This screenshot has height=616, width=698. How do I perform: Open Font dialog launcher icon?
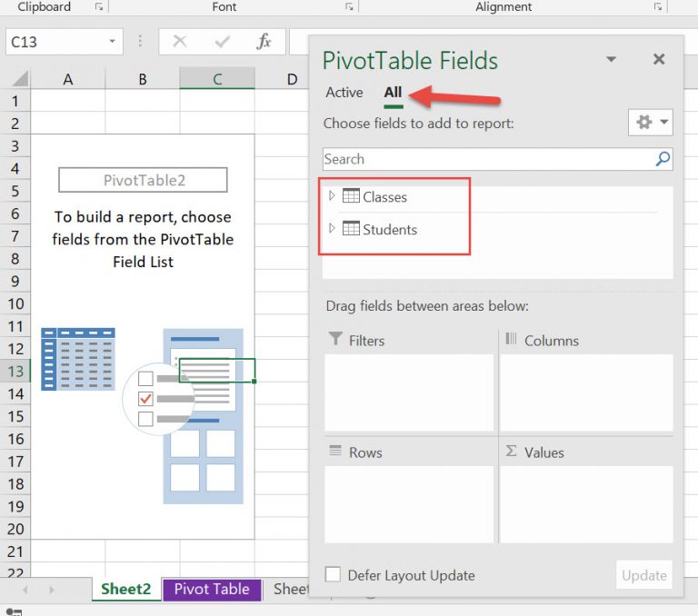click(x=349, y=7)
